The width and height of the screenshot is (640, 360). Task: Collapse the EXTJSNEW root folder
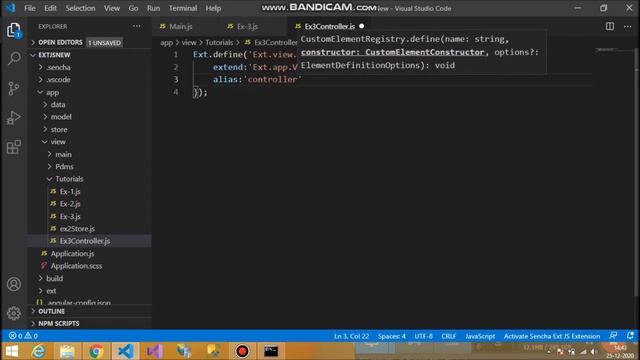pyautogui.click(x=54, y=55)
